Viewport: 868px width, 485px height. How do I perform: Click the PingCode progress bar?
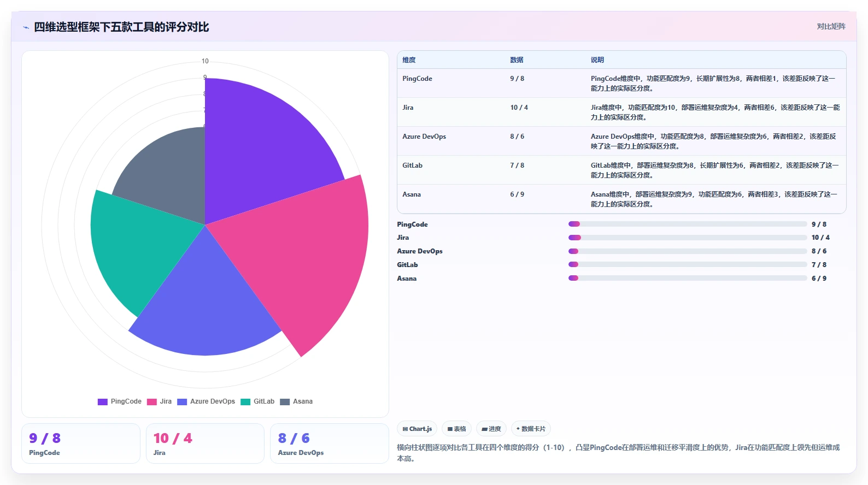(x=688, y=224)
